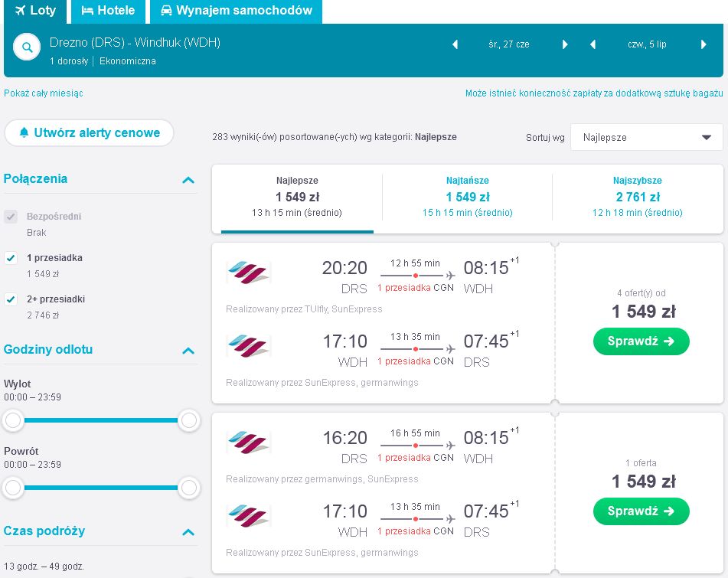Click the Drezno (DRS) - Windhuk (WDH) route text

(135, 43)
